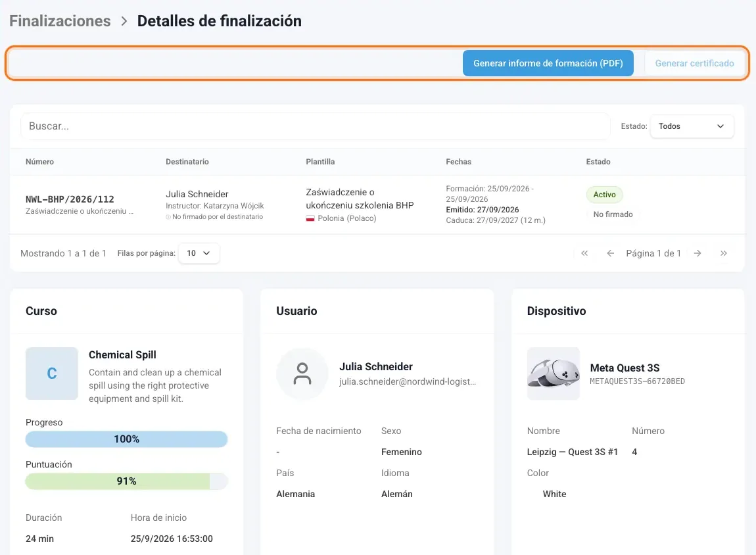Click the Estado column header
Image resolution: width=756 pixels, height=555 pixels.
(598, 162)
